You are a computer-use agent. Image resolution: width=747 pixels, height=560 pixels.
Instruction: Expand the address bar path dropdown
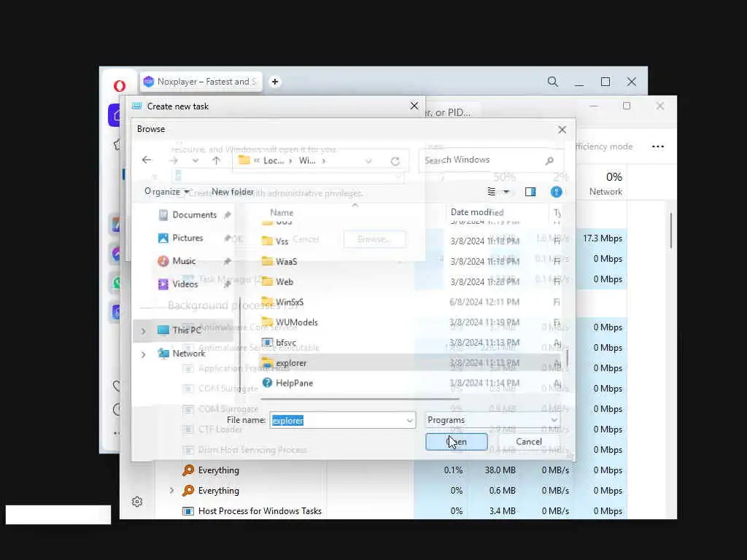pos(368,161)
